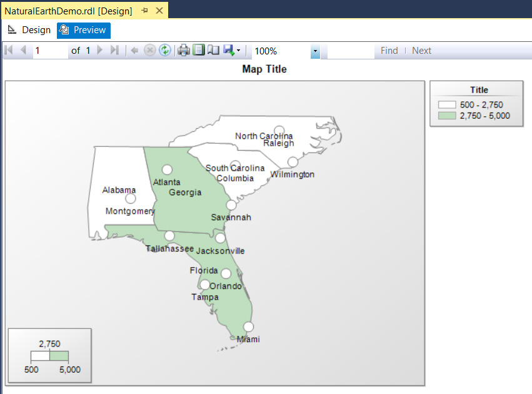Viewport: 532px width, 394px height.
Task: Click the Find button
Action: [389, 51]
